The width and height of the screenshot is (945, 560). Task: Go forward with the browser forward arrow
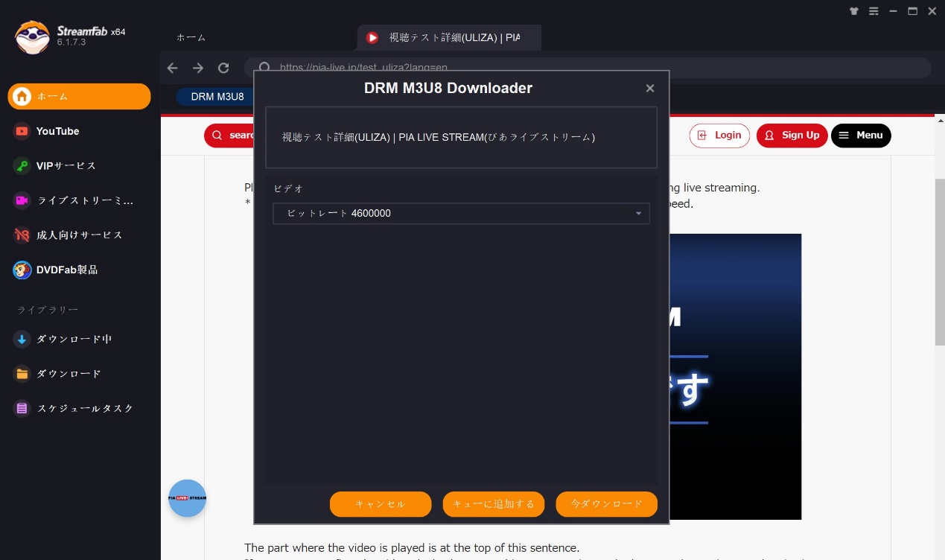click(198, 68)
